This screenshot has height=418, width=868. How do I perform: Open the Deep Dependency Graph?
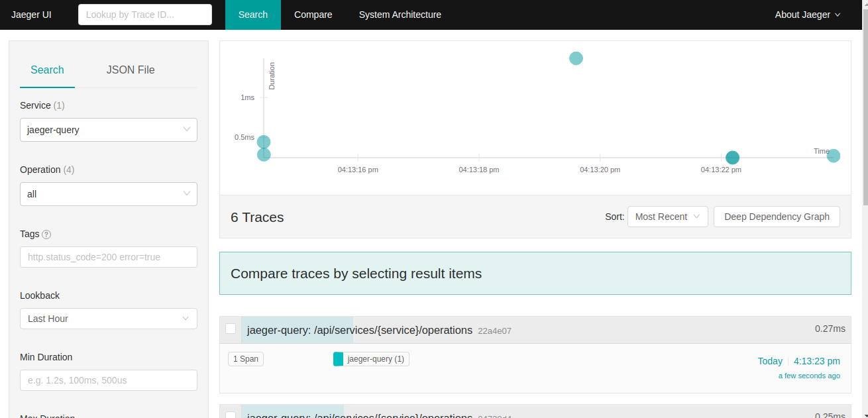tap(777, 217)
